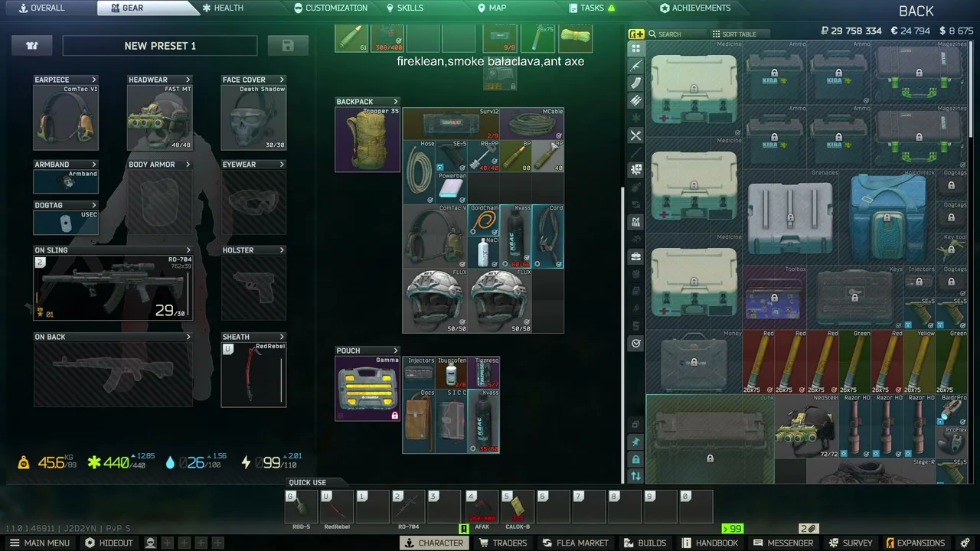Toggle the found-in-raid checkmark filter
980x551 pixels.
tap(635, 344)
